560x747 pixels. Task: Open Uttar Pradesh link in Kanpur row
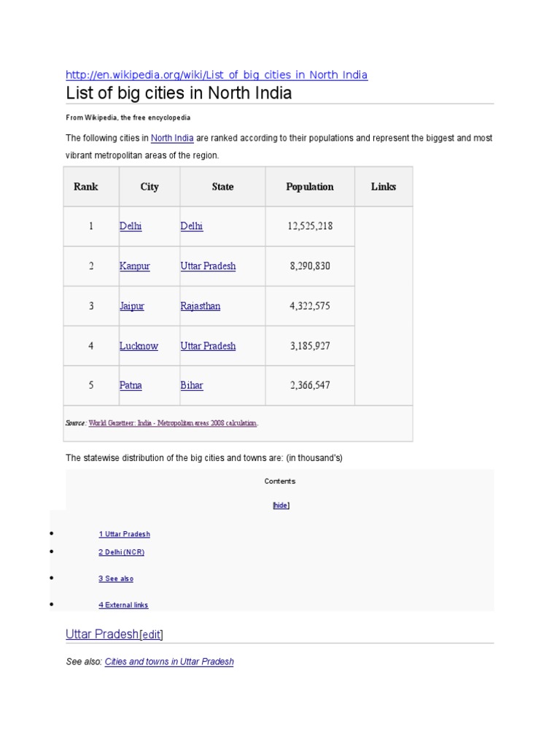[208, 266]
